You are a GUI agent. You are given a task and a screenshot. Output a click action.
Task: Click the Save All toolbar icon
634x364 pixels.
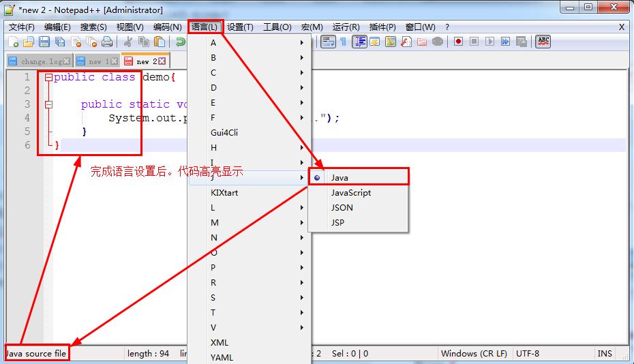pyautogui.click(x=60, y=42)
